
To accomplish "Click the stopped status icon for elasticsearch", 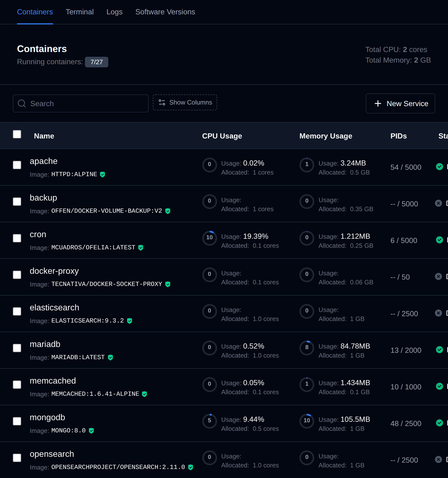I will [x=438, y=313].
